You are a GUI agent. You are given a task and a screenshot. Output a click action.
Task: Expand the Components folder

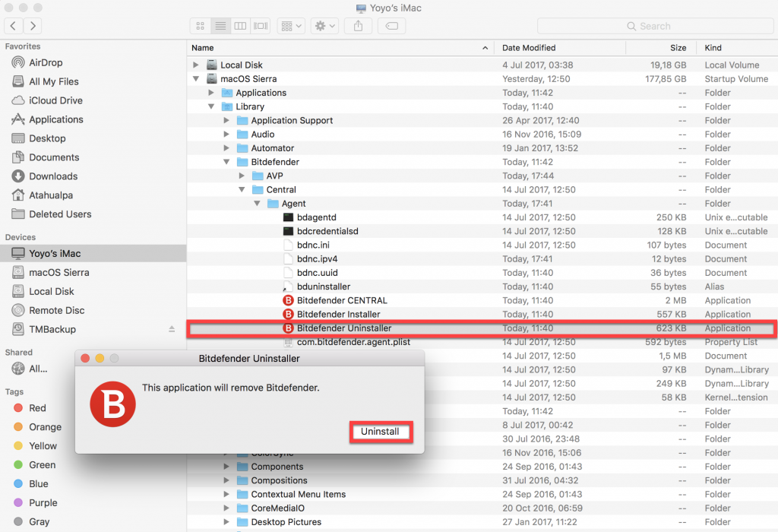(226, 467)
